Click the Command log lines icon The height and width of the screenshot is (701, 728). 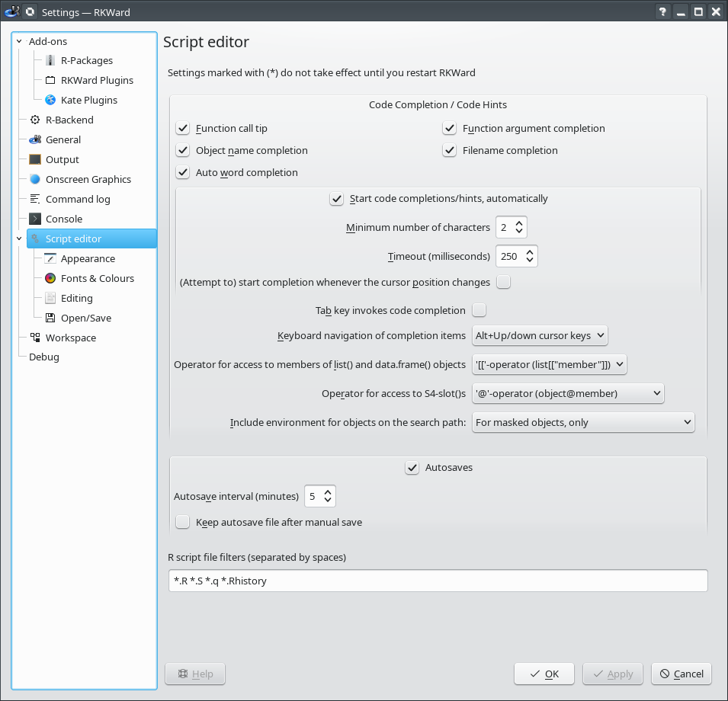(35, 199)
